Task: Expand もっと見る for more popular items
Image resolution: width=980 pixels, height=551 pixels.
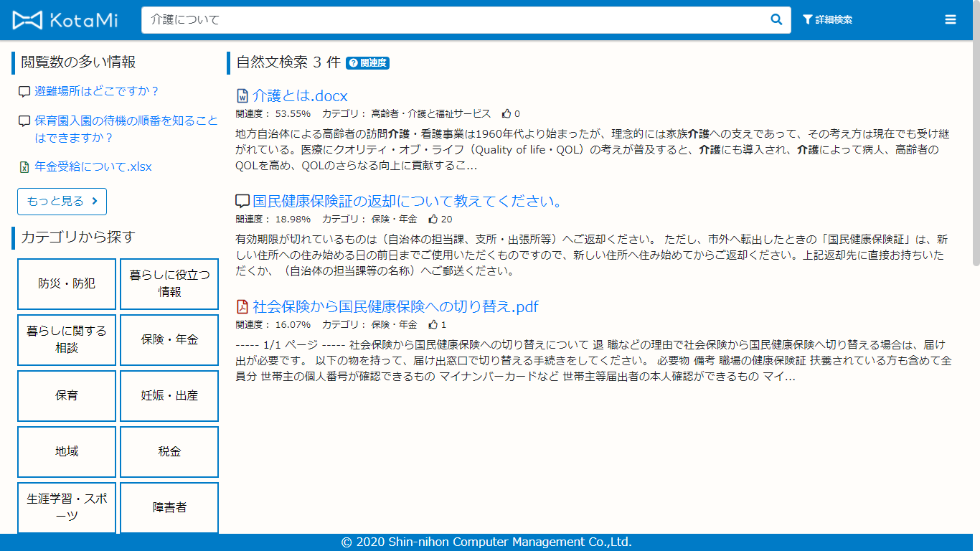Action: pos(62,202)
